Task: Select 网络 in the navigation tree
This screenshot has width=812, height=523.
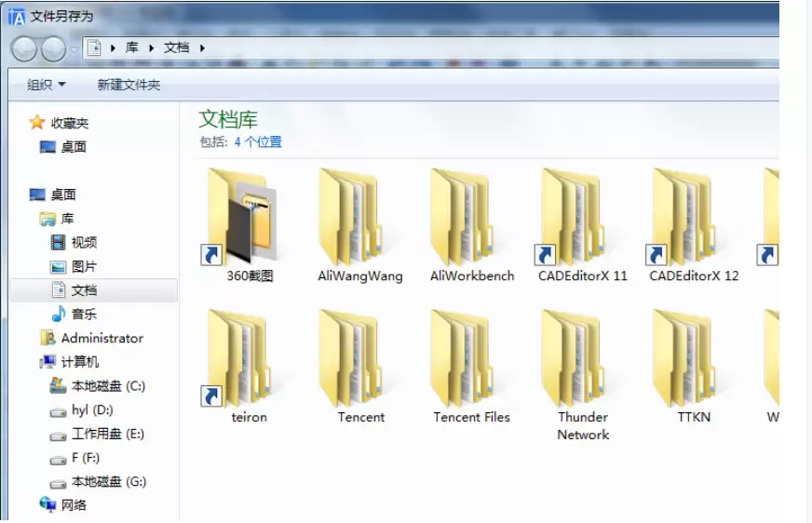Action: 74,505
